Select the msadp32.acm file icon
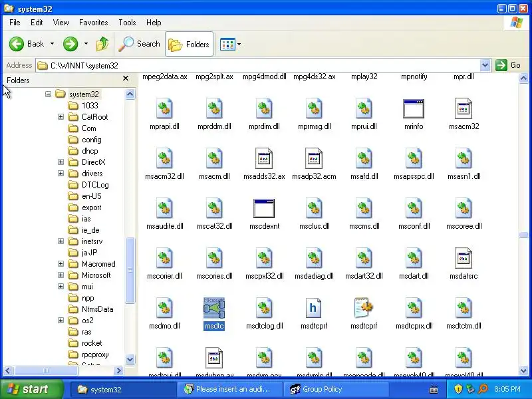The width and height of the screenshot is (532, 399). pos(314,158)
